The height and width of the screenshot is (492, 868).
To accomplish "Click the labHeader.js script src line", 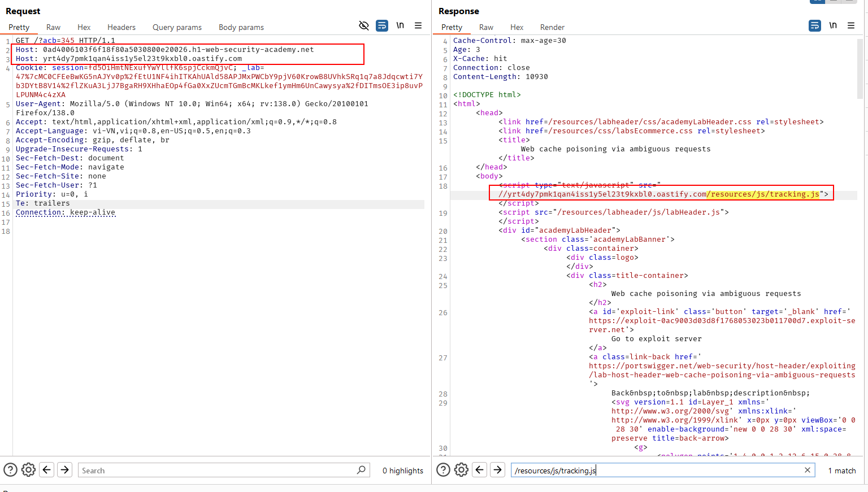I will click(614, 212).
